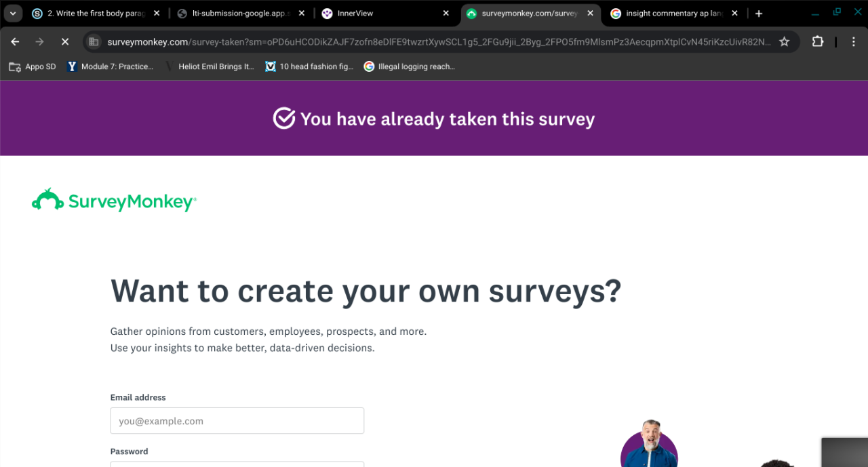Open a new browser tab
The width and height of the screenshot is (868, 467).
(759, 14)
